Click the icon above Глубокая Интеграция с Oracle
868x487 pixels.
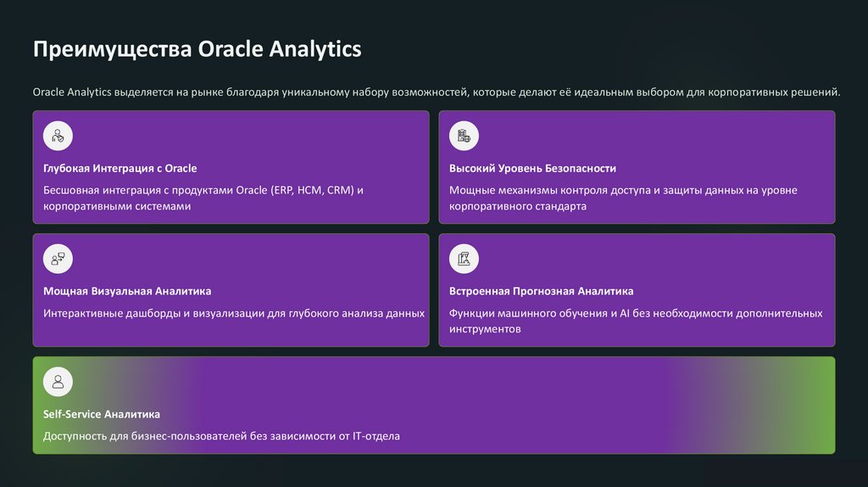pos(58,136)
